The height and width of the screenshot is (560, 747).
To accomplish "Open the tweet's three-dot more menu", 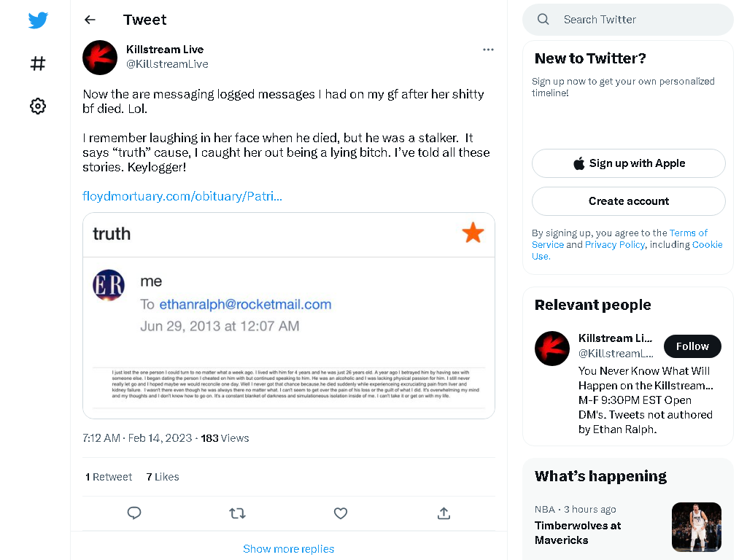I will click(x=488, y=50).
